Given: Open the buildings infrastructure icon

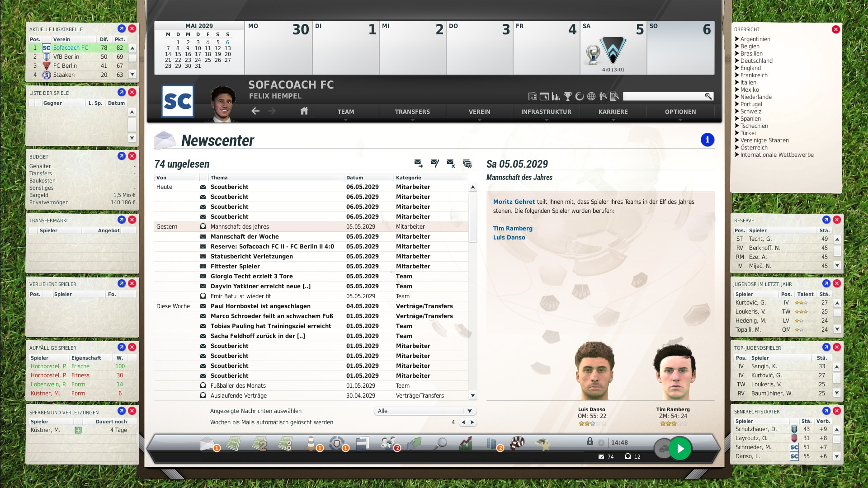Looking at the screenshot, I should [x=492, y=443].
